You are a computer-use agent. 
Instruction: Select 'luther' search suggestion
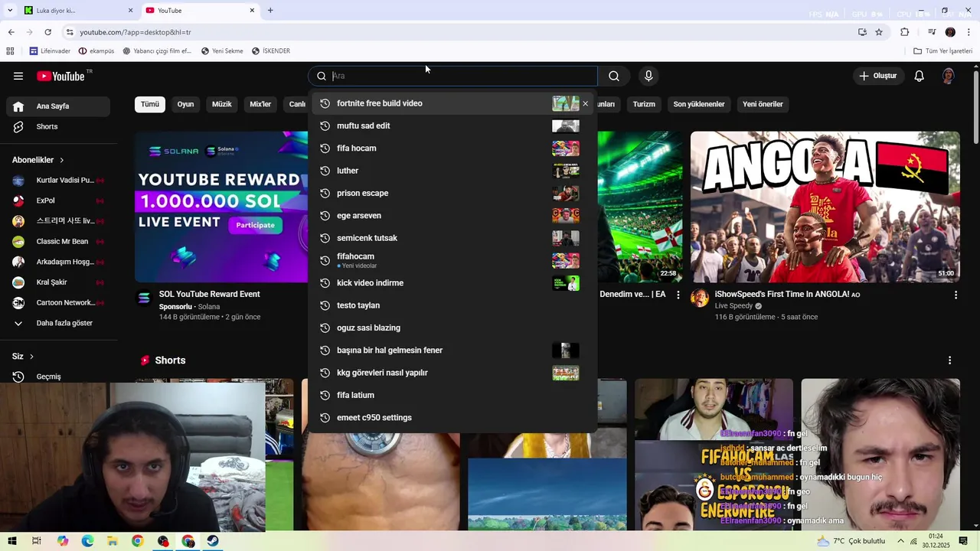click(x=452, y=171)
